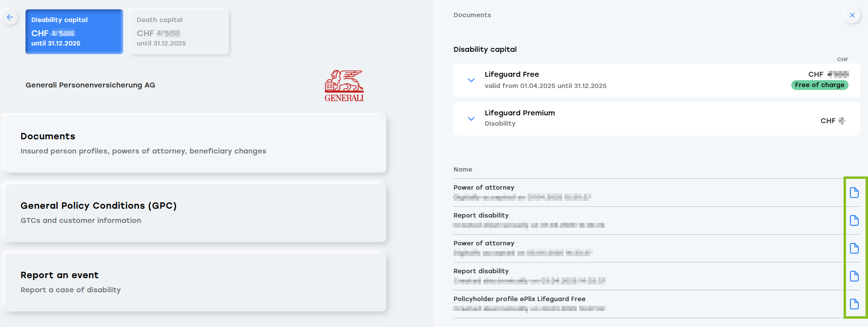Viewport: 868px width, 327px height.
Task: Click the Free of charge badge
Action: click(820, 85)
